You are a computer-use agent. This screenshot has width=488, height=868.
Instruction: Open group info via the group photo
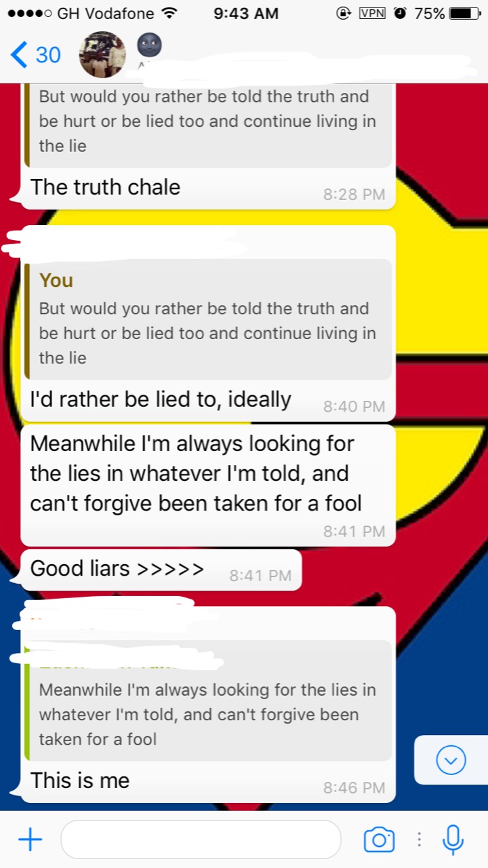coord(102,54)
